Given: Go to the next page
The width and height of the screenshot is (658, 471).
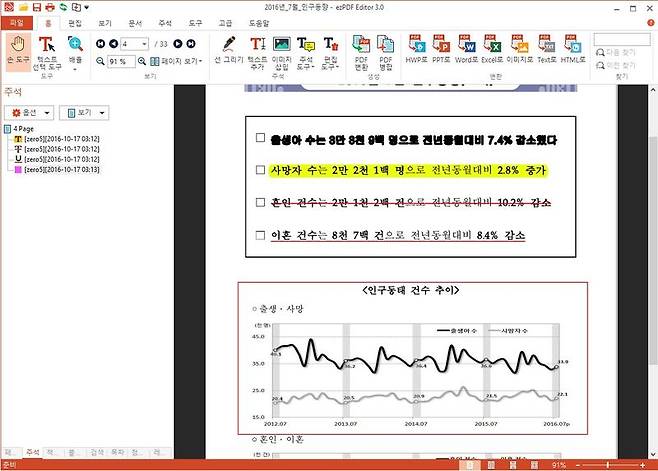Looking at the screenshot, I should coord(178,44).
